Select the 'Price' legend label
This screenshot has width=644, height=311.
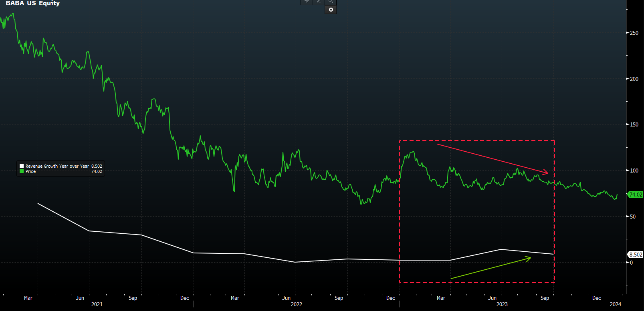(30, 171)
